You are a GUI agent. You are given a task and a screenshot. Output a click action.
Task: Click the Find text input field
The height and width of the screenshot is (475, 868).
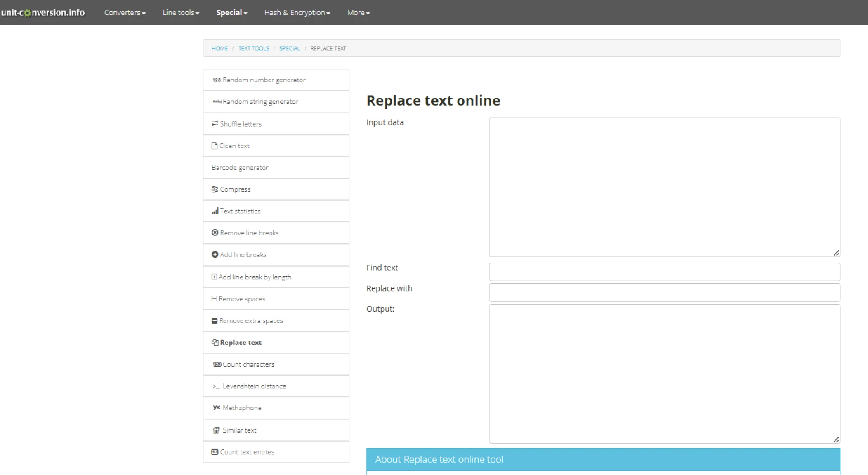(664, 272)
